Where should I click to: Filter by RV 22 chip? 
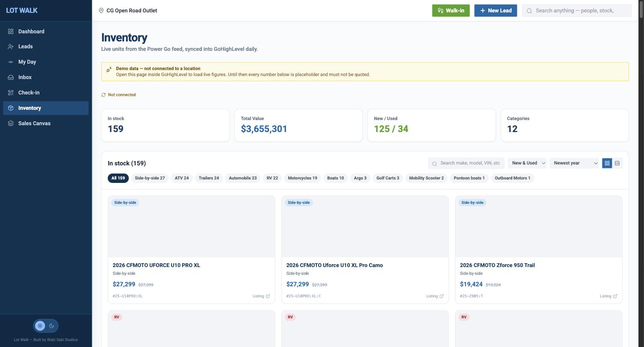tap(272, 178)
